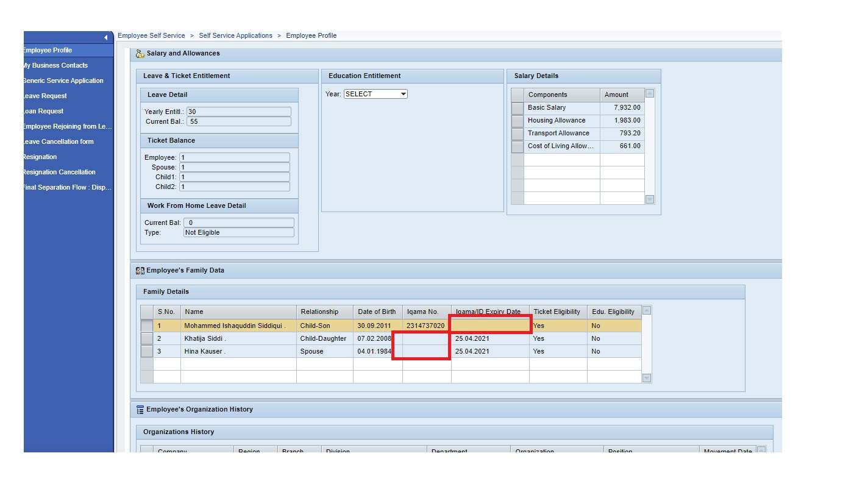The height and width of the screenshot is (492, 868).
Task: Click the Salary and Allowances section icon
Action: 140,54
